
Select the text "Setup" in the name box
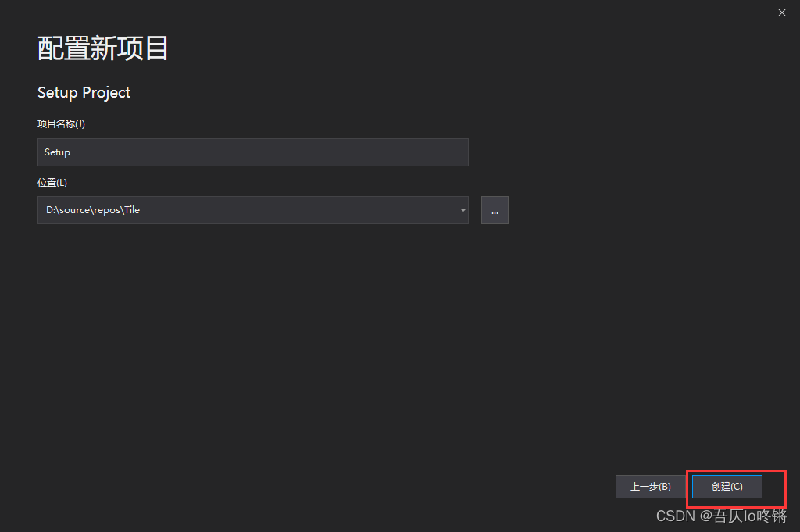(x=57, y=152)
